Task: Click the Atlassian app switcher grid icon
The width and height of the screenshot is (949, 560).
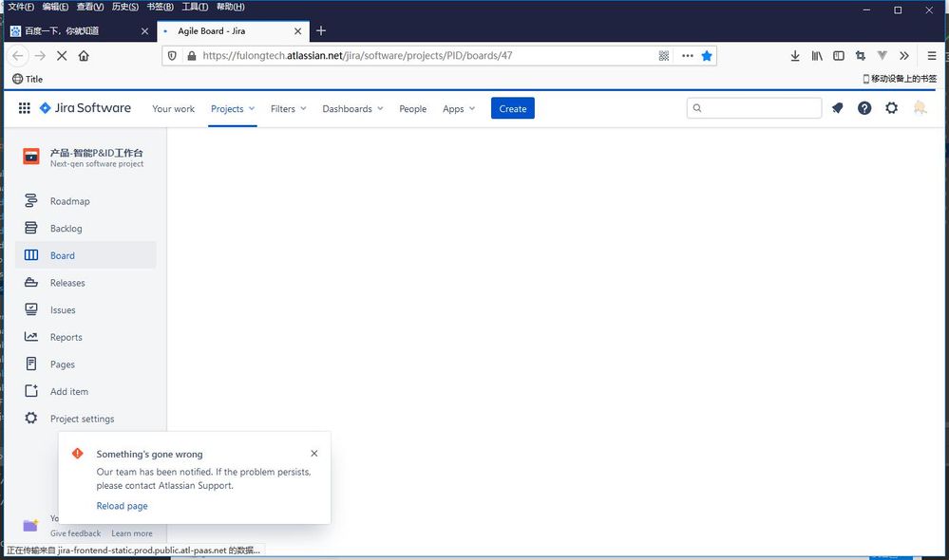Action: [24, 107]
